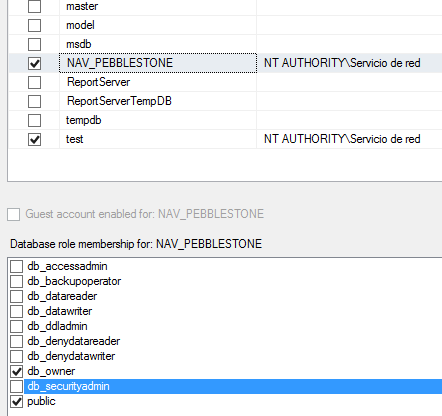Enable the db_accessadmin role checkbox
442x416 pixels.
[x=16, y=266]
